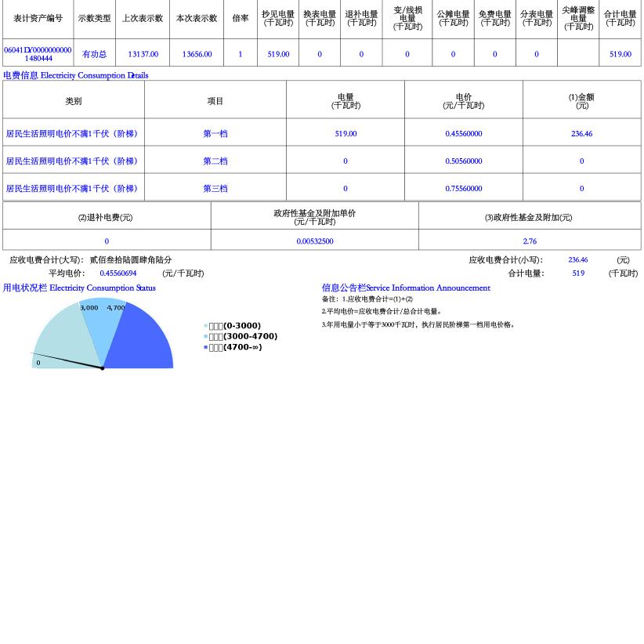Click note 2 about 平均电价 formula
This screenshot has height=644, width=644.
tap(382, 312)
